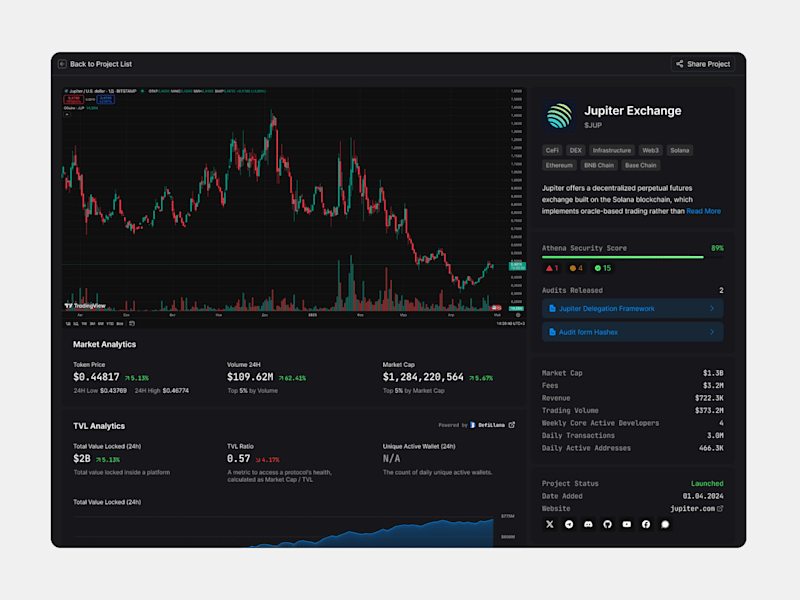Click the Total Value Locked value $2B

(82, 459)
